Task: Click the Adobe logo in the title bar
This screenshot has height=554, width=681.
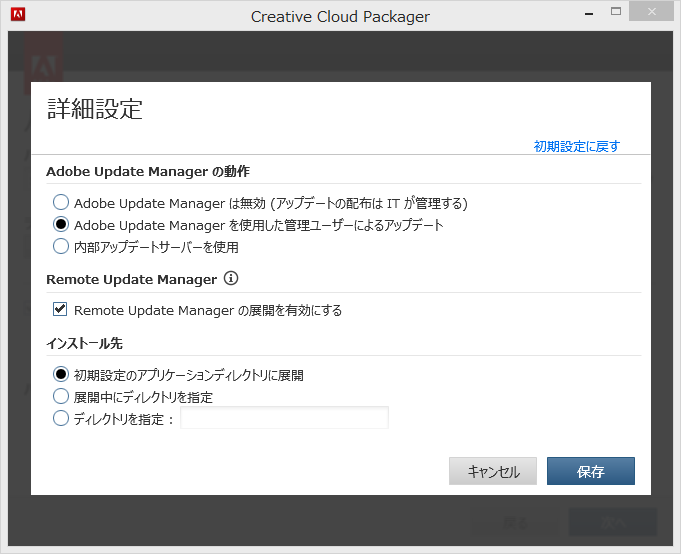Action: tap(18, 14)
